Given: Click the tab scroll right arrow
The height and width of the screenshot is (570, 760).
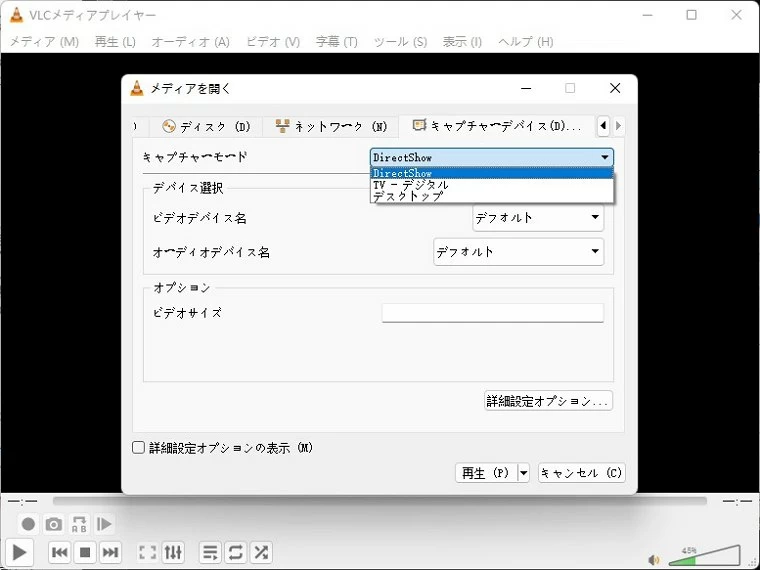Looking at the screenshot, I should (x=618, y=126).
